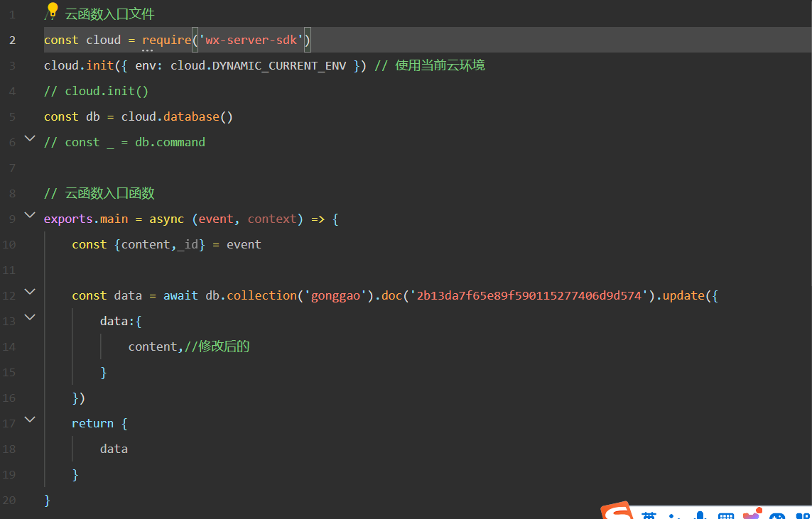Click the Sogou input method logo

[x=617, y=510]
